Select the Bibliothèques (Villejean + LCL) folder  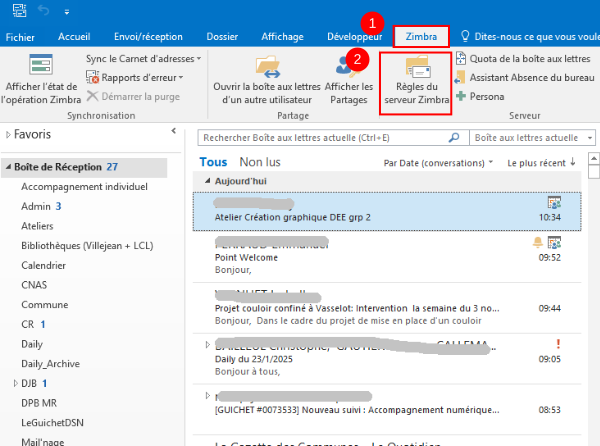point(82,245)
